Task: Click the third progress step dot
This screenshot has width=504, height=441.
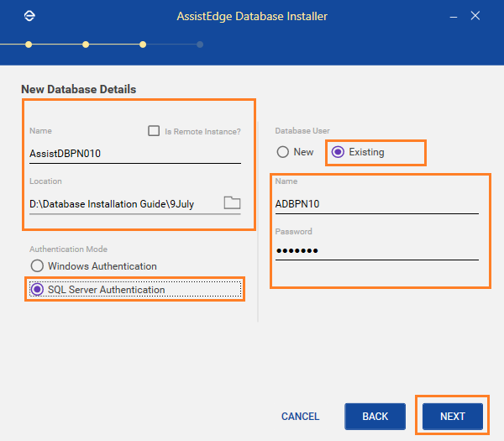Action: pyautogui.click(x=143, y=45)
